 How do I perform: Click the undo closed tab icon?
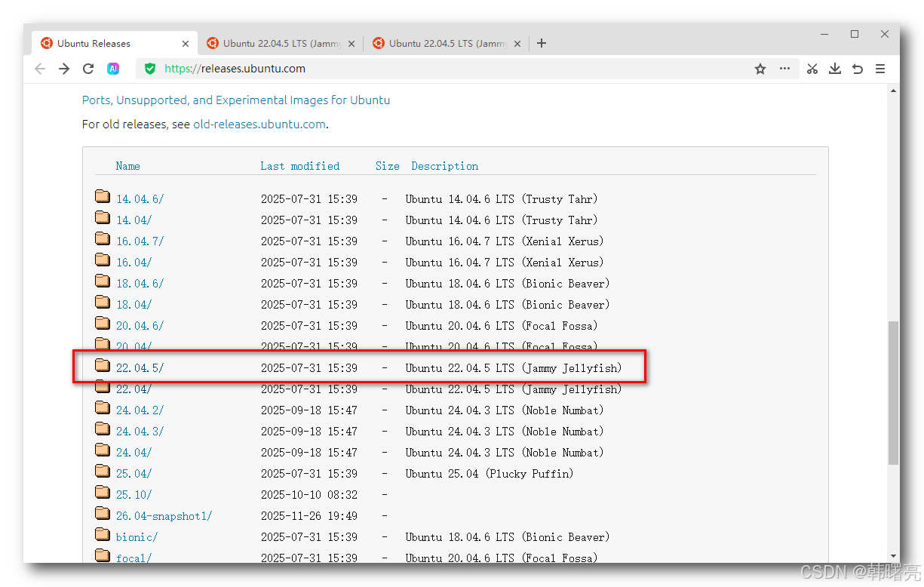pyautogui.click(x=858, y=69)
